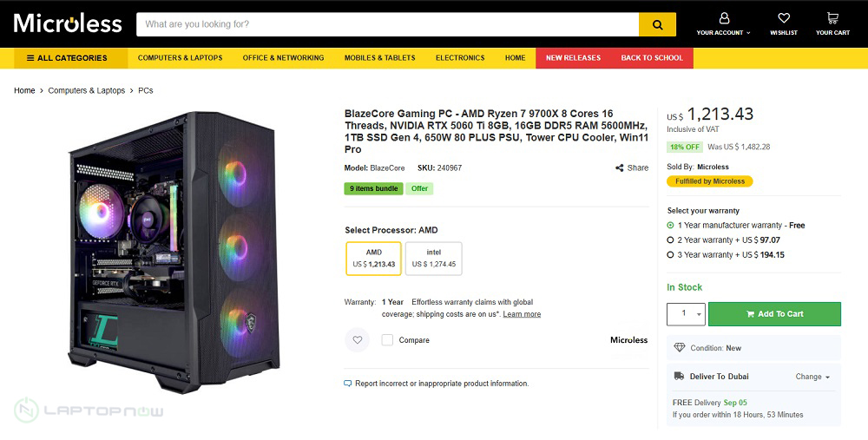Click the Microless logo
This screenshot has height=440, width=868.
[68, 23]
